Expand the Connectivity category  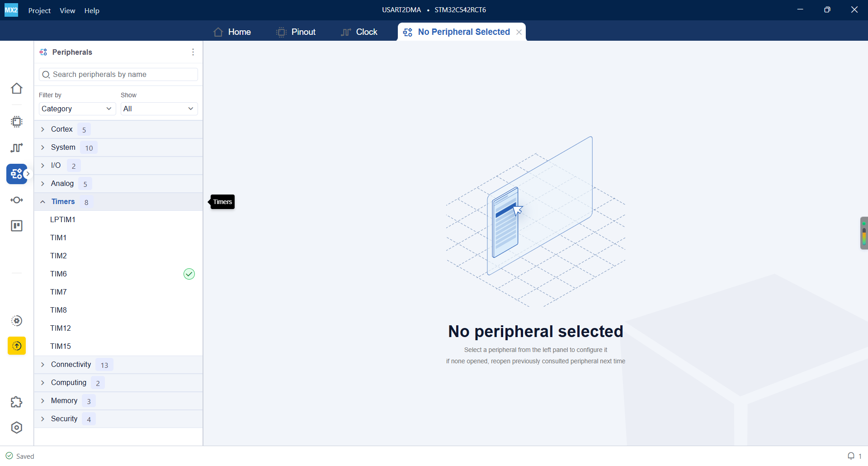tap(118, 365)
